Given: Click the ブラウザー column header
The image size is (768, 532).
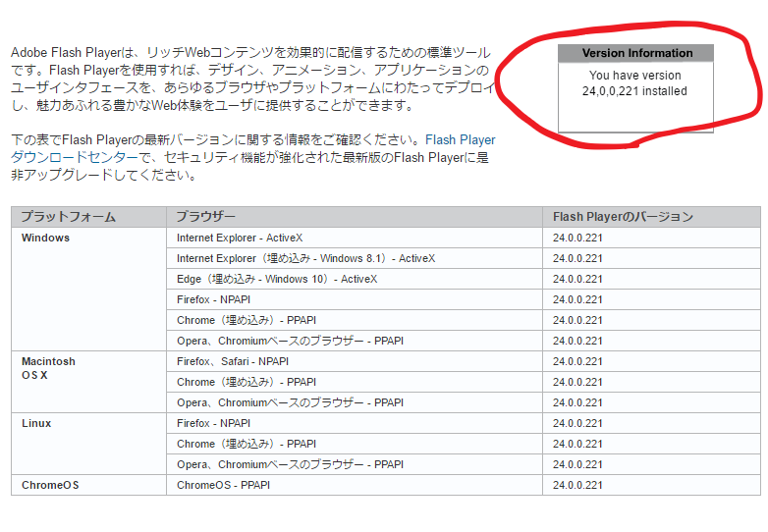Looking at the screenshot, I should pyautogui.click(x=355, y=217).
